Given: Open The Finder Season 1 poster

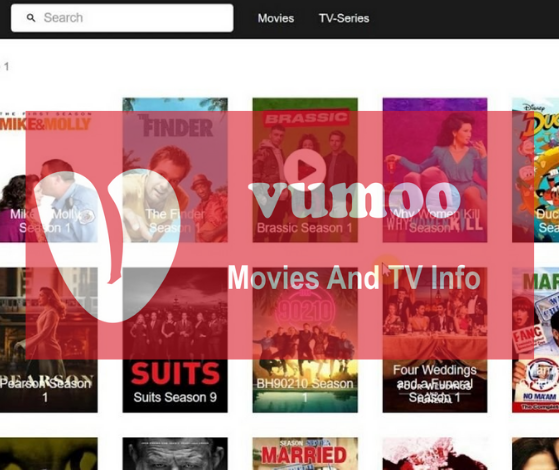Looking at the screenshot, I should click(x=175, y=170).
